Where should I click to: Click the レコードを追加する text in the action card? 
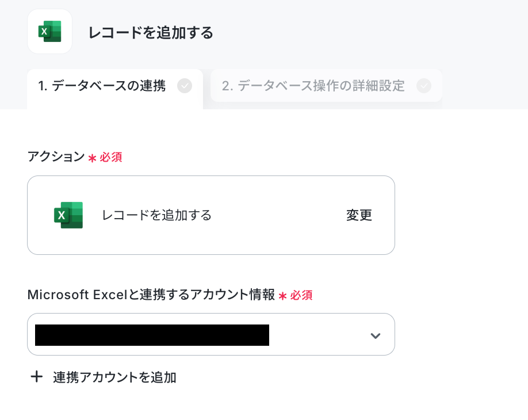(156, 215)
